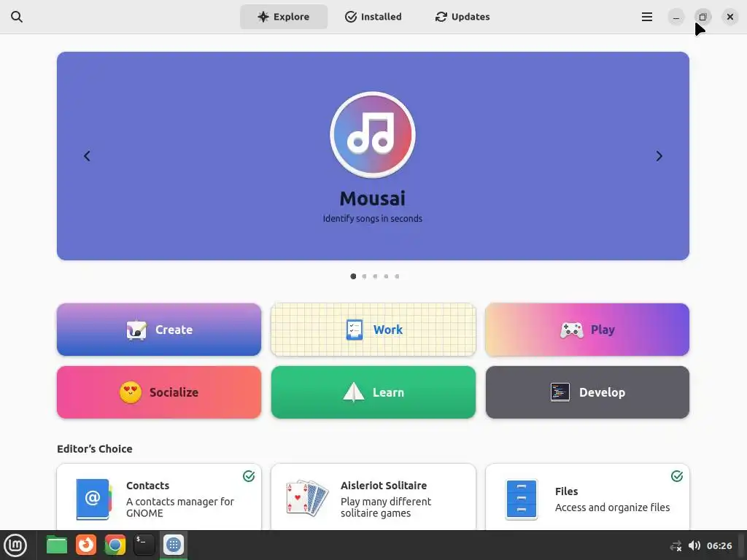The height and width of the screenshot is (560, 747).
Task: Show previous featured app with left arrow
Action: point(87,156)
